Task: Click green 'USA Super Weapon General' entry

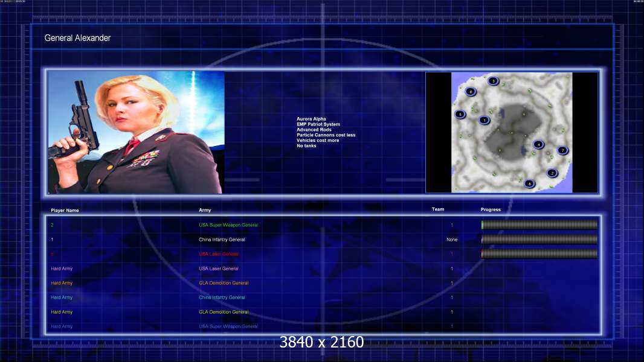Action: (228, 225)
